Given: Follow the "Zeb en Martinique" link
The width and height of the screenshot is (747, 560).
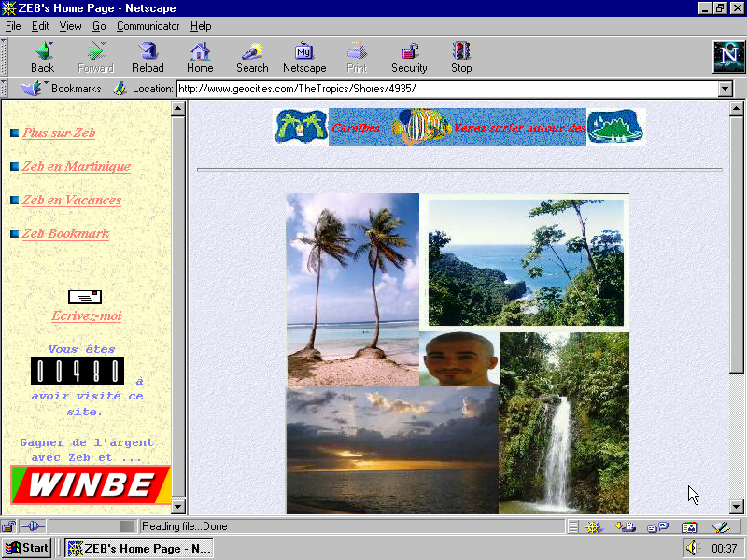Looking at the screenshot, I should pos(77,166).
